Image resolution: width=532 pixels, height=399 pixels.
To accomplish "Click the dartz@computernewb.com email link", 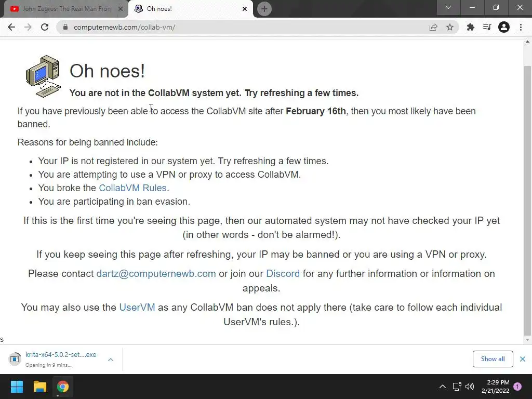I will pos(156,273).
